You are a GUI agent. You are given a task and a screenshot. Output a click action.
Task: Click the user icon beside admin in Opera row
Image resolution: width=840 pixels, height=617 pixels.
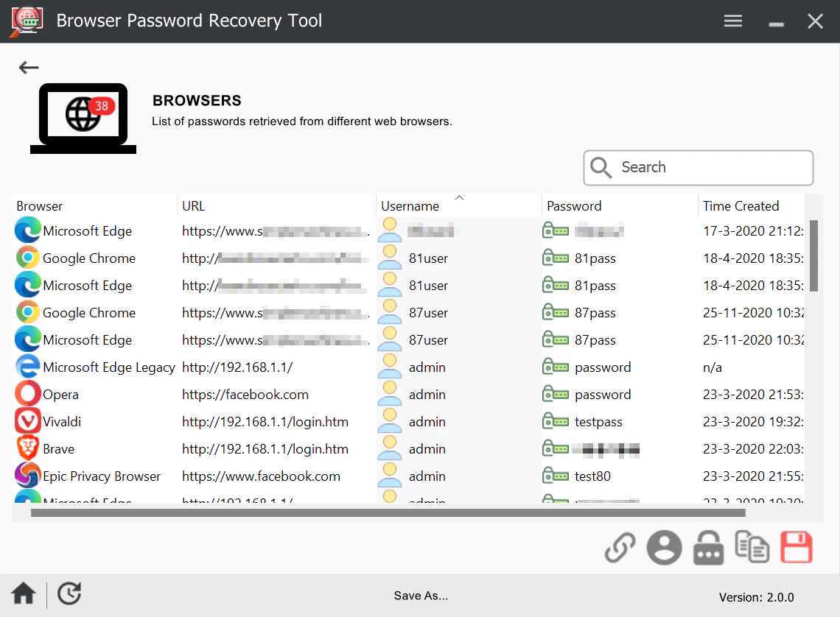click(x=390, y=393)
